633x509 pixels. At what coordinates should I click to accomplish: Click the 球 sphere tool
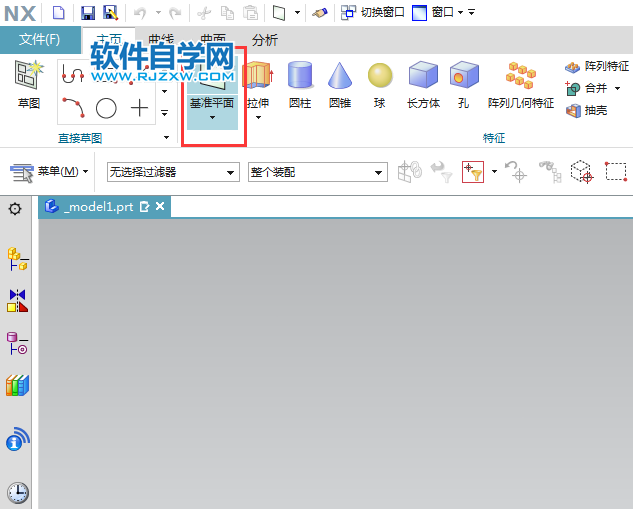pos(380,85)
